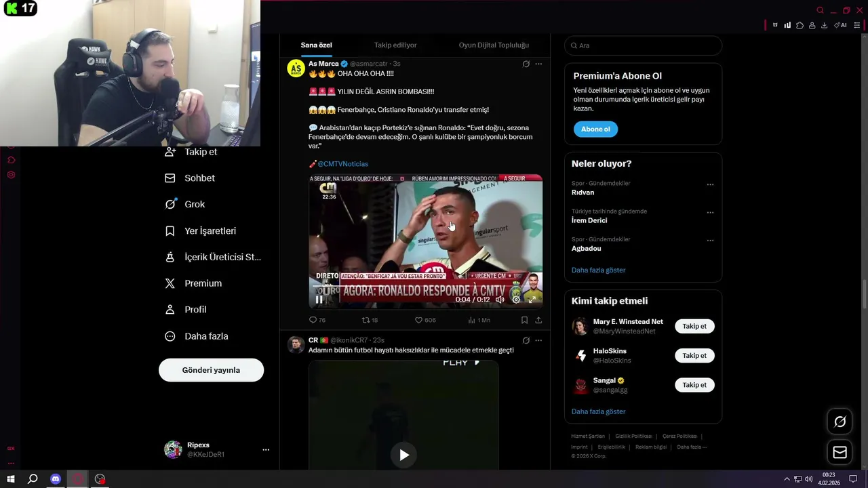This screenshot has width=868, height=488.
Task: Open video settings gear icon
Action: pyautogui.click(x=516, y=300)
